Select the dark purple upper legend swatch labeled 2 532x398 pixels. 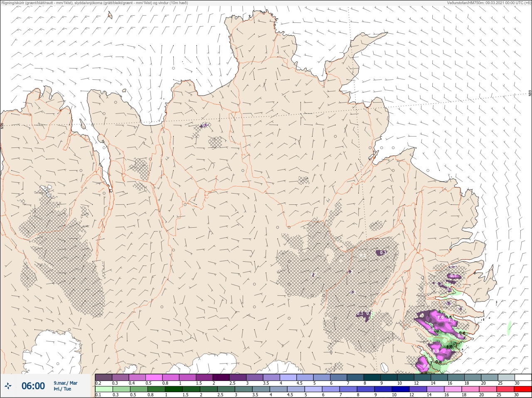[221, 377]
